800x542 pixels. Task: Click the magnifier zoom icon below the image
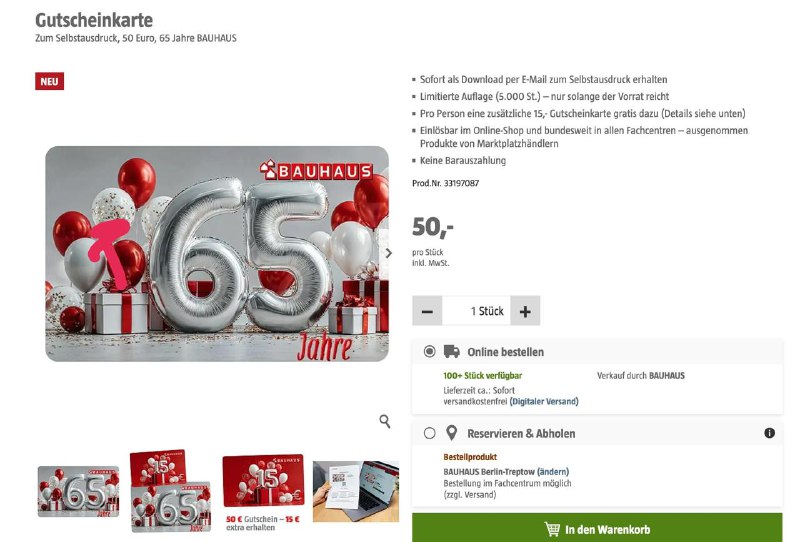(x=385, y=422)
